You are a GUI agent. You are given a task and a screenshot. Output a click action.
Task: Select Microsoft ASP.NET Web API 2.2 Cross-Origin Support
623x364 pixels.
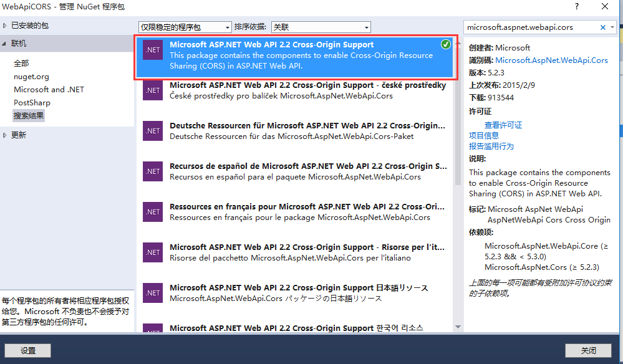pos(296,57)
